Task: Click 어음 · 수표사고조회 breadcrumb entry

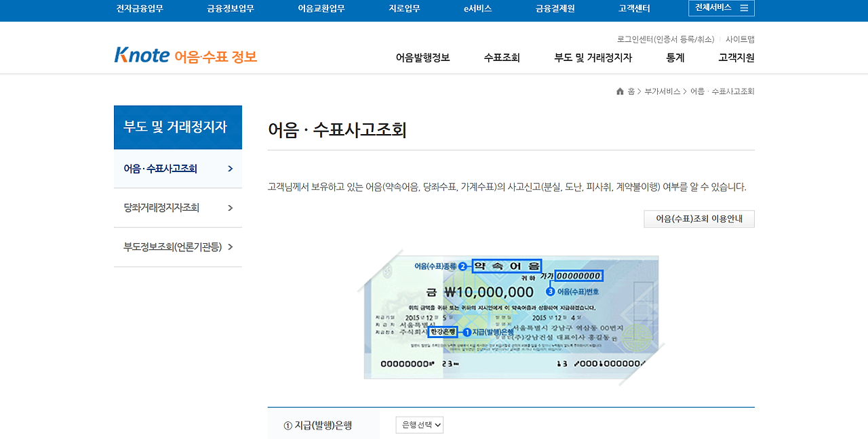Action: tap(722, 91)
